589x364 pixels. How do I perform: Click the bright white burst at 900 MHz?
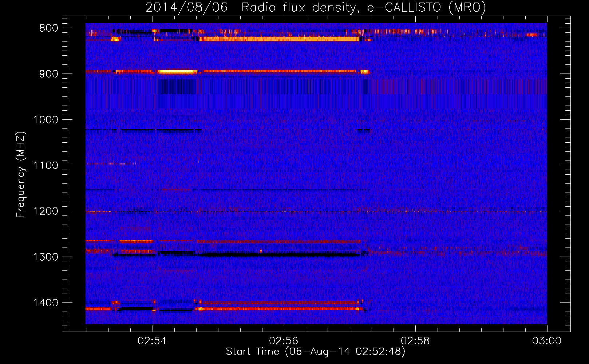[177, 72]
